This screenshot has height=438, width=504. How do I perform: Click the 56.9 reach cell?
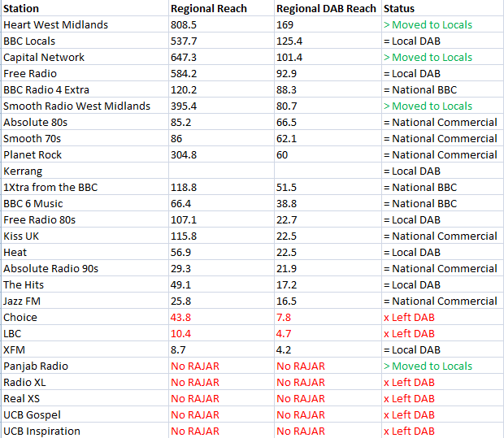click(x=221, y=252)
